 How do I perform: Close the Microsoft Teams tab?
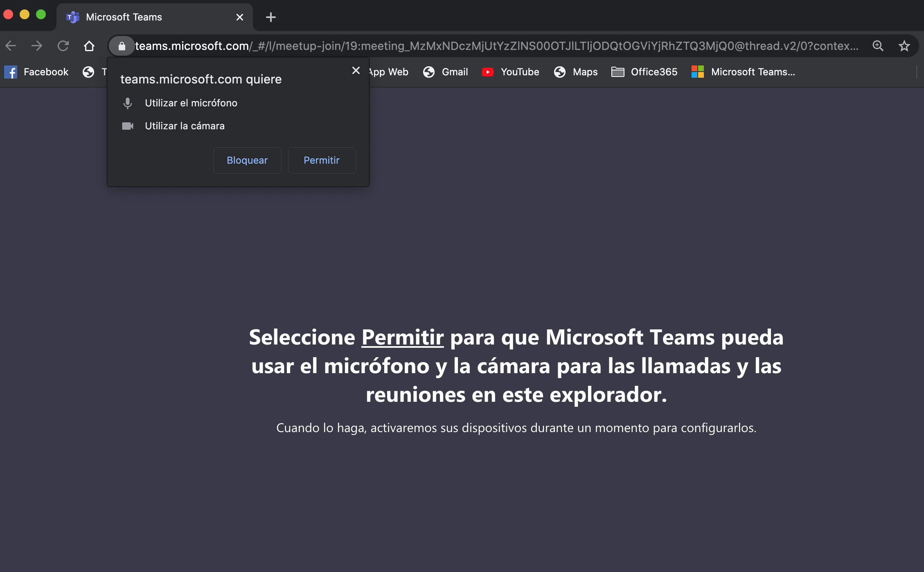coord(240,17)
